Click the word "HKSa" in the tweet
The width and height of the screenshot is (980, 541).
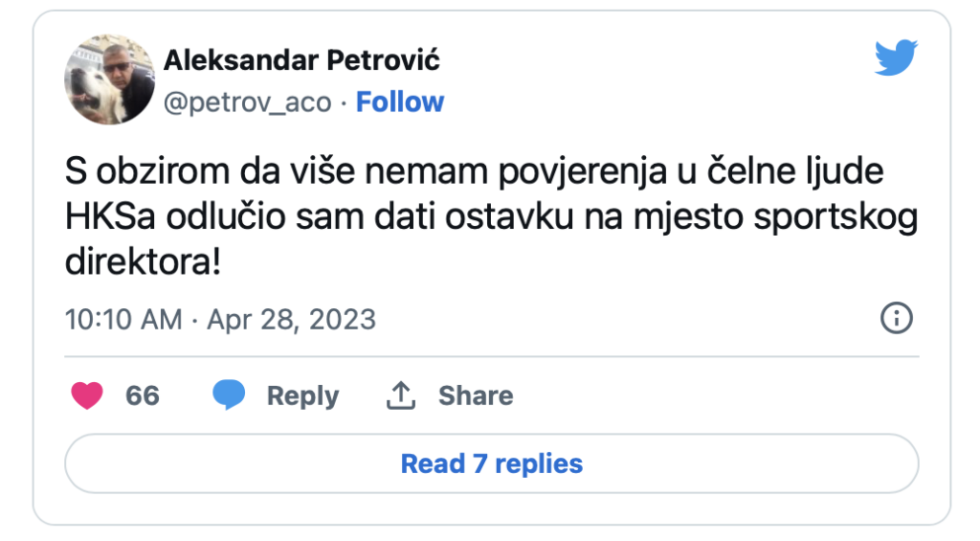(x=108, y=216)
